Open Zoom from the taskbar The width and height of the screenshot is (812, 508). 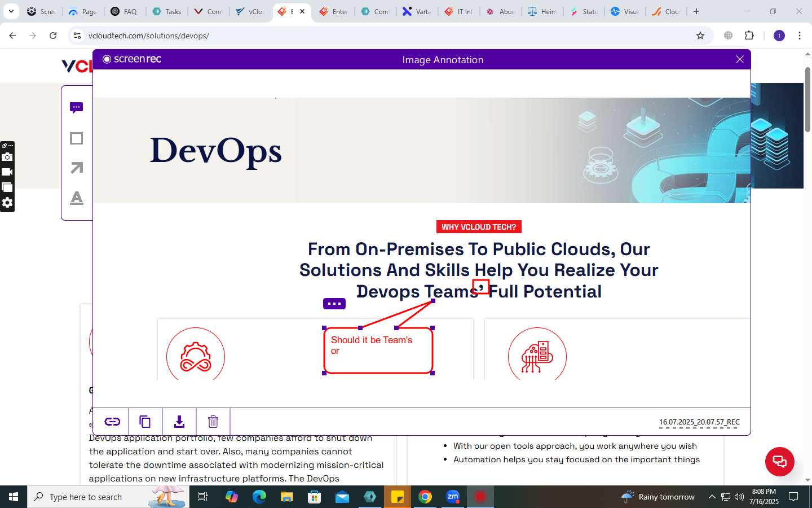pos(453,497)
